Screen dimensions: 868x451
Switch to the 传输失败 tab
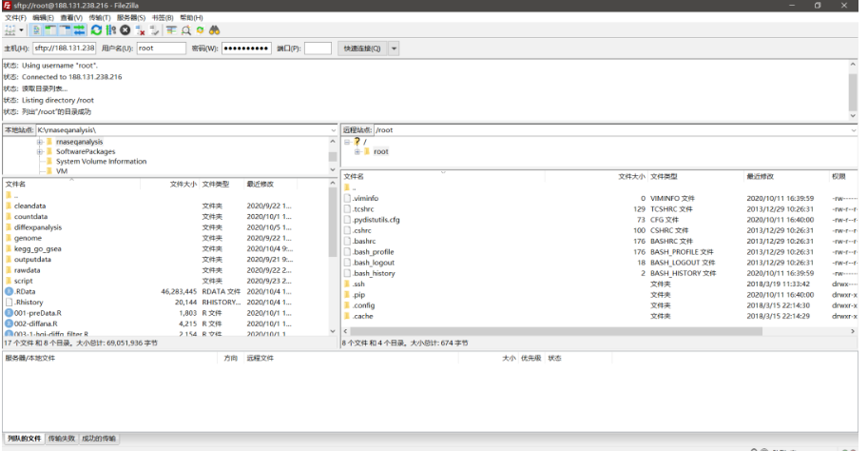[61, 439]
